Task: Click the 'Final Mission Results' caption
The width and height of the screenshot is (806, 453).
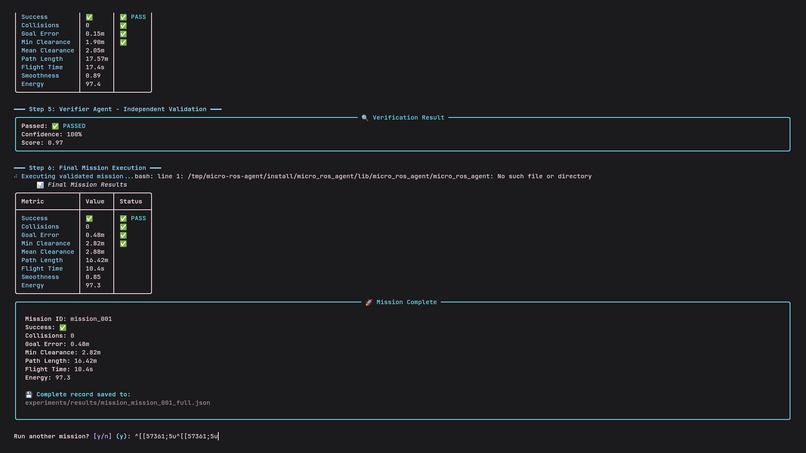Action: [x=87, y=185]
